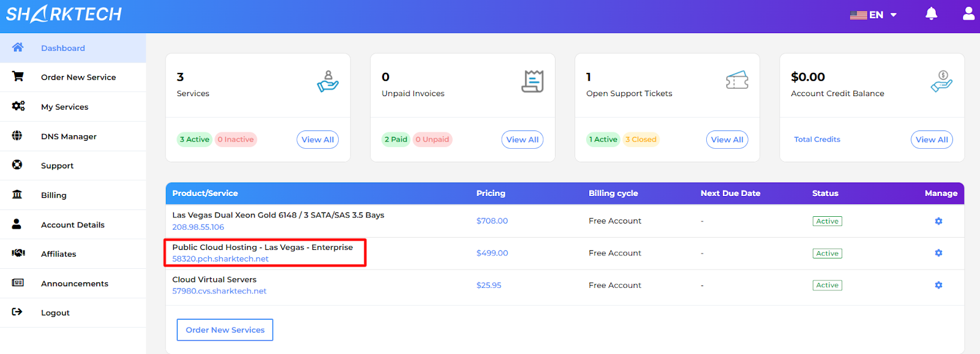980x354 pixels.
Task: Click the $25.95 price
Action: [489, 285]
